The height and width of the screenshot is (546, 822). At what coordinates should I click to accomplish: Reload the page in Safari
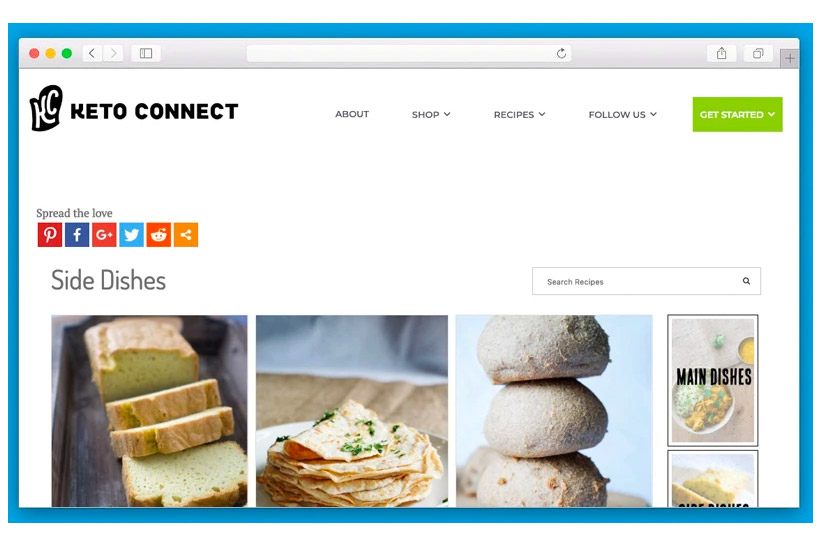(561, 53)
